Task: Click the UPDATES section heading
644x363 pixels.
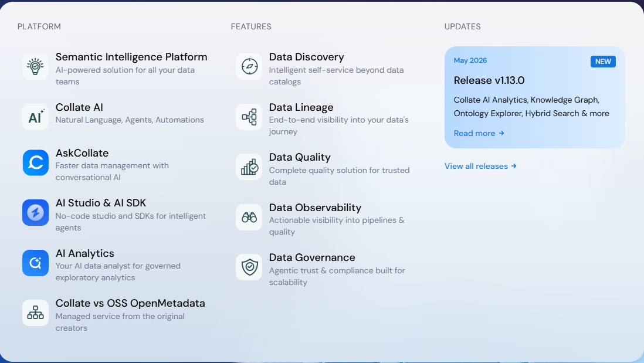Action: [x=462, y=27]
